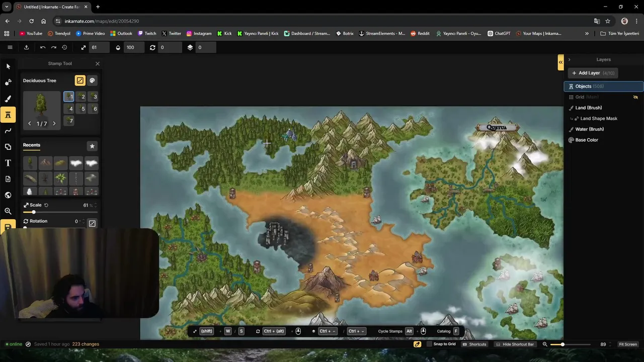Click the top toolbar size field
The image size is (644, 362).
coord(99,47)
